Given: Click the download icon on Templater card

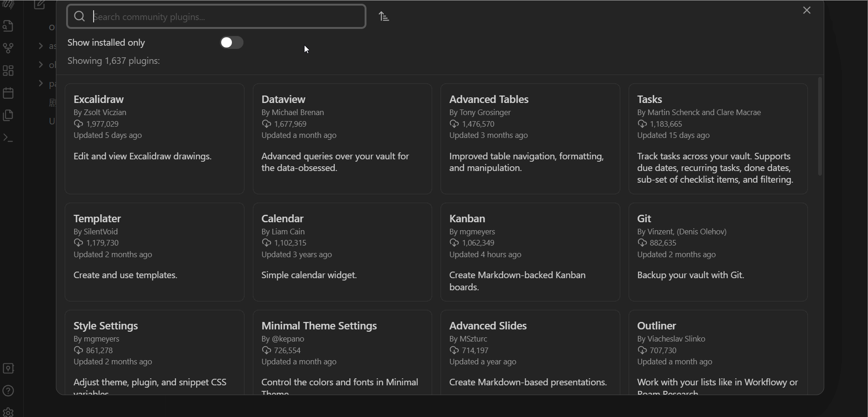Looking at the screenshot, I should (78, 243).
